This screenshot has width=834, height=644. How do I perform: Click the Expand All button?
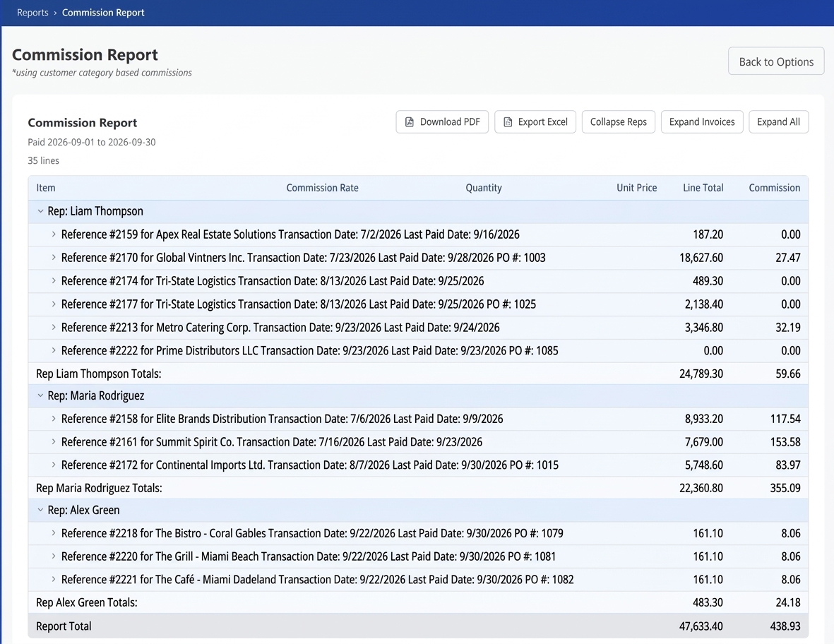tap(778, 121)
